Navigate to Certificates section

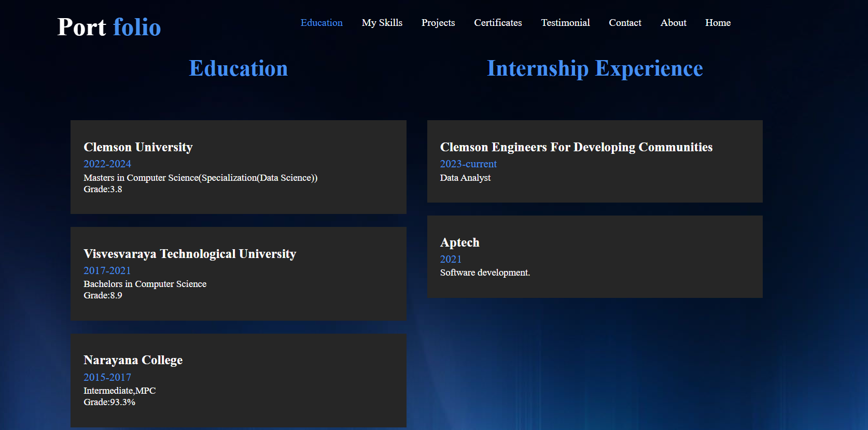pyautogui.click(x=498, y=23)
